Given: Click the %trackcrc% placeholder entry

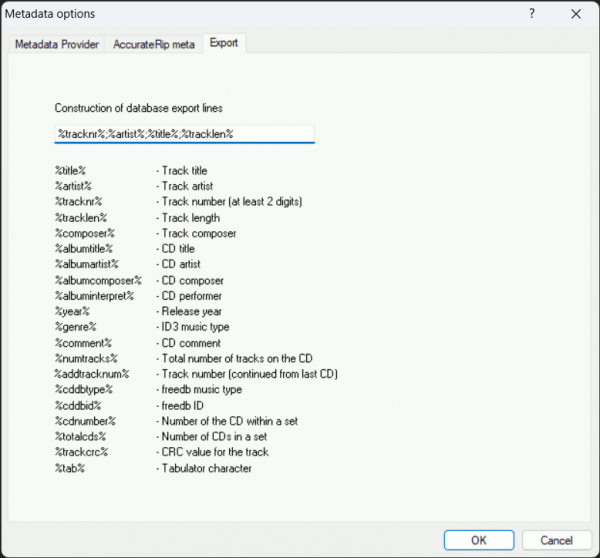Looking at the screenshot, I should click(x=82, y=452).
